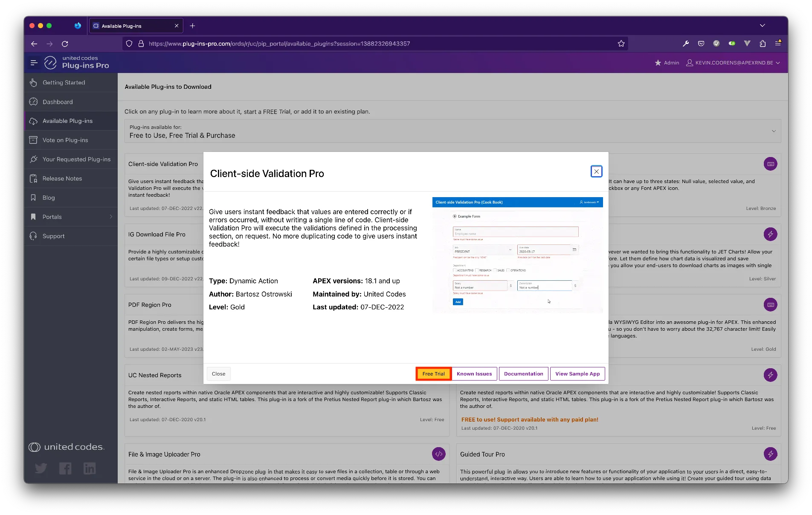Go to Release Notes in the sidebar
812x515 pixels.
[x=62, y=178]
